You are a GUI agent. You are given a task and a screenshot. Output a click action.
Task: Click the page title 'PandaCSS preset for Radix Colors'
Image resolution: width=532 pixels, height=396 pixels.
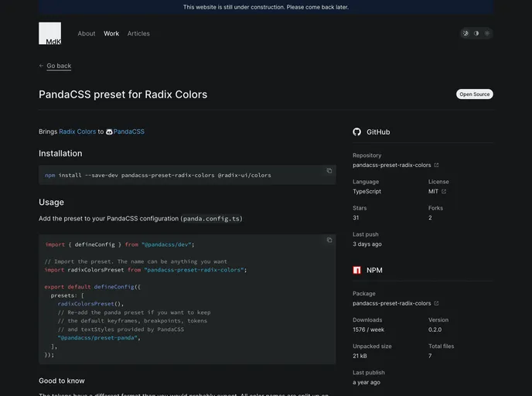pos(123,94)
